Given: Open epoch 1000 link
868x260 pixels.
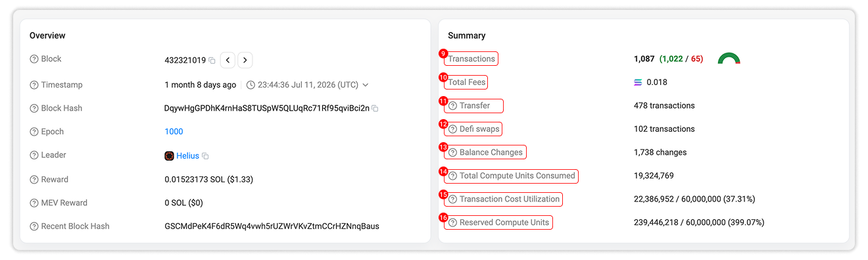Looking at the screenshot, I should (174, 132).
